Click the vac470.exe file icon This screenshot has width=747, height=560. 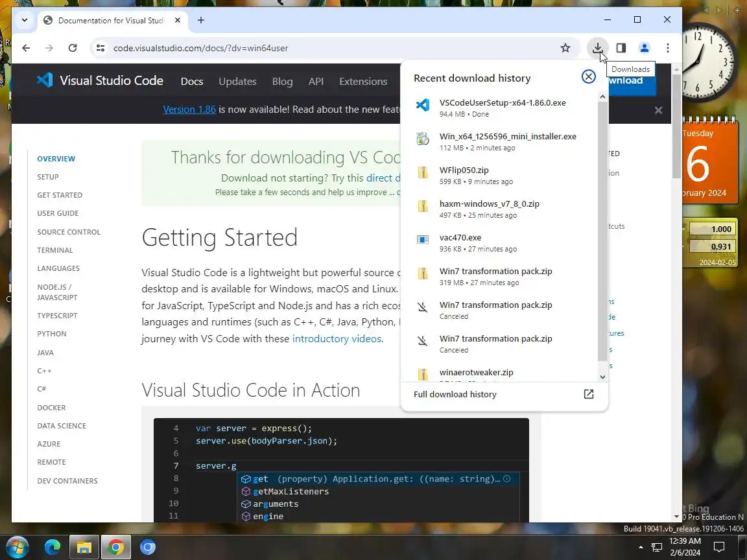[x=423, y=240]
